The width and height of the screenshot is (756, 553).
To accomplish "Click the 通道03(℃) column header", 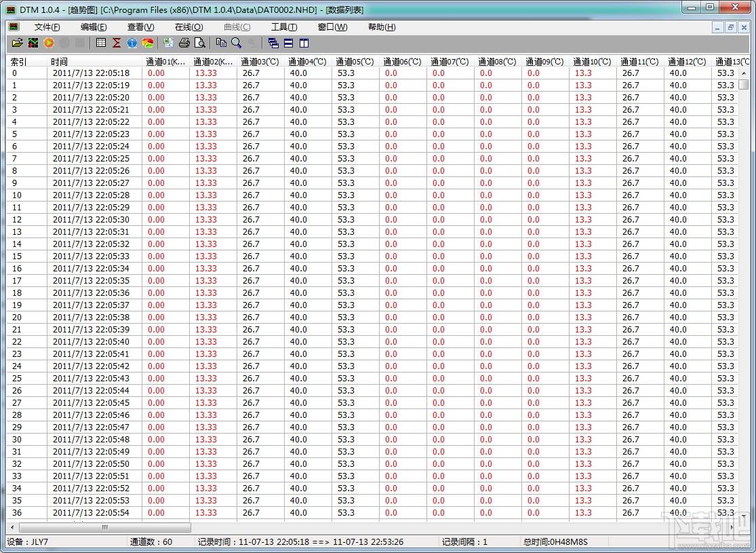I will pyautogui.click(x=261, y=62).
